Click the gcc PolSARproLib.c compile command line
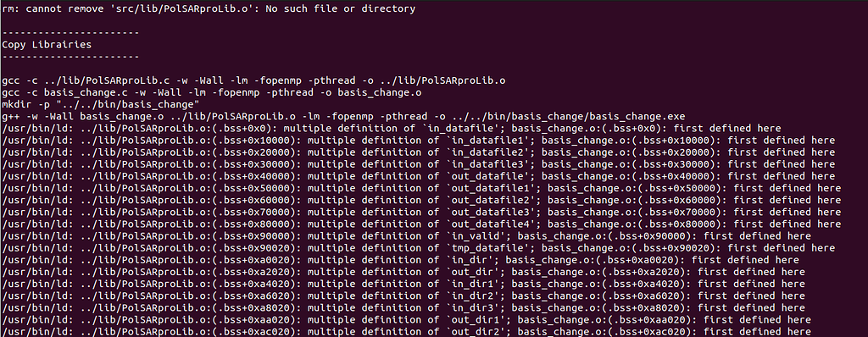The image size is (868, 337). pyautogui.click(x=253, y=80)
